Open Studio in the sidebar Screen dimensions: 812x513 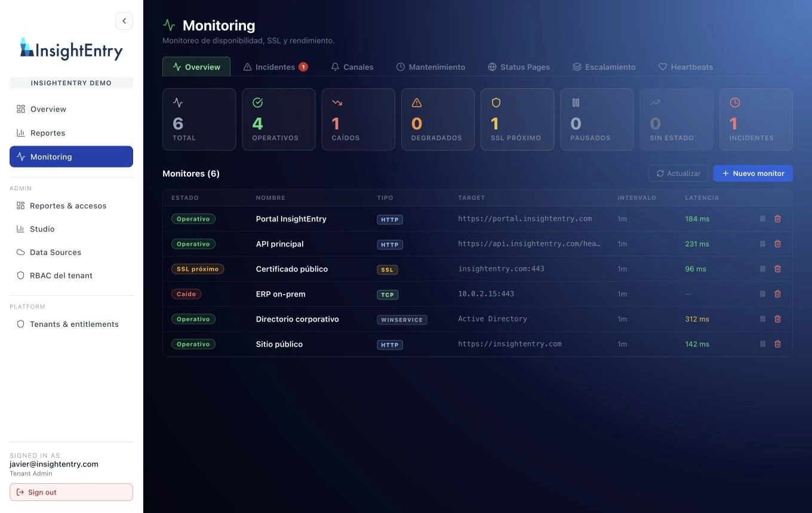pos(71,229)
